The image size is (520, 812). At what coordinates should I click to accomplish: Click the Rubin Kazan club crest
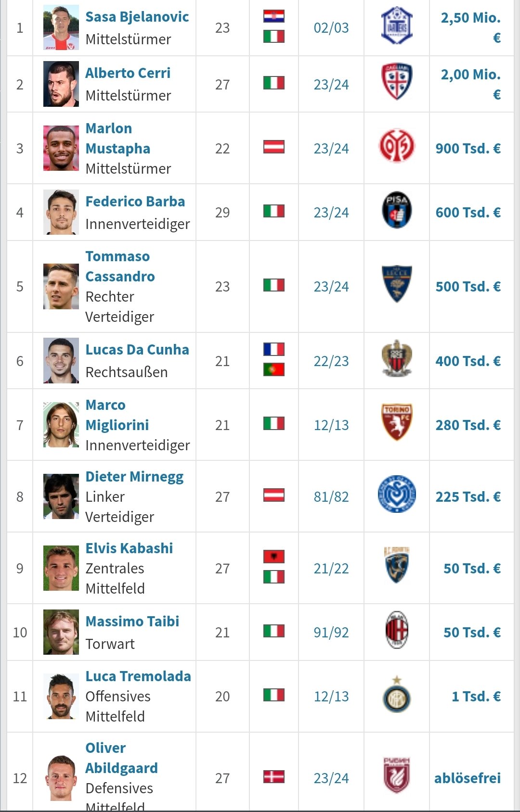click(x=397, y=775)
